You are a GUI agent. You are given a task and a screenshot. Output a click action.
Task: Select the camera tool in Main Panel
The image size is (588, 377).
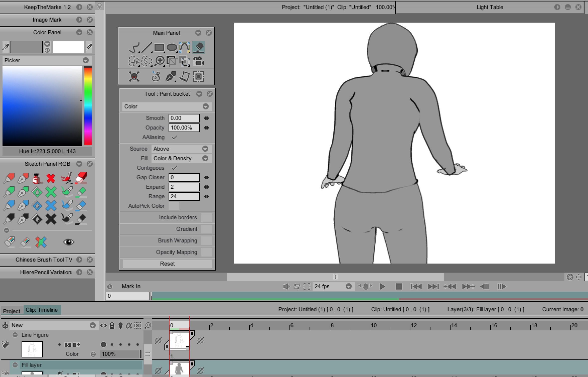pos(198,61)
